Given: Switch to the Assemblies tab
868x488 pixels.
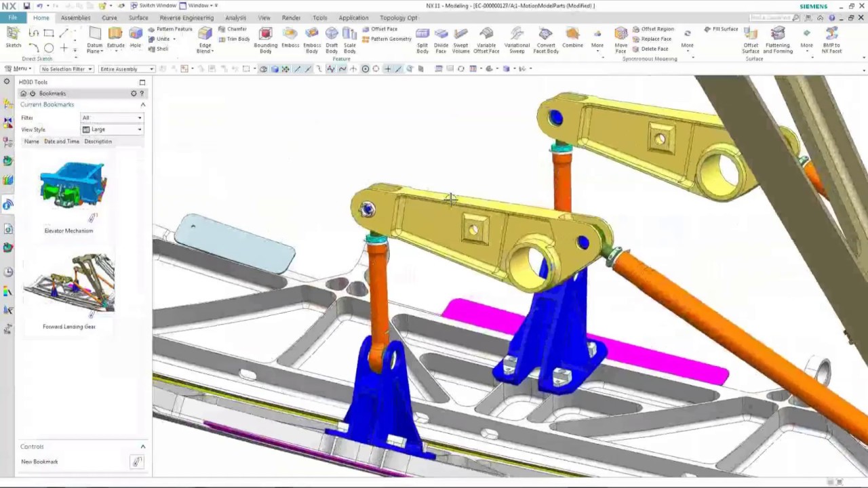Looking at the screenshot, I should click(x=75, y=18).
